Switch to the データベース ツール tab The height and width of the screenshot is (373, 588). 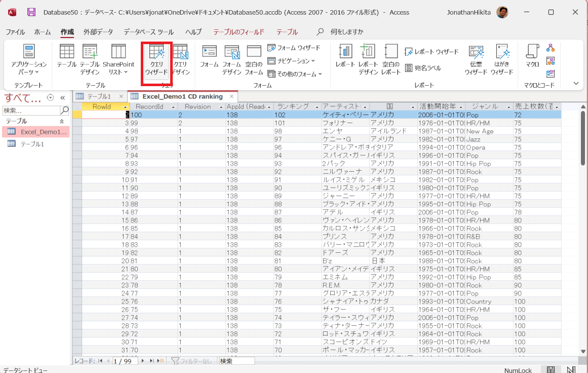coord(149,32)
